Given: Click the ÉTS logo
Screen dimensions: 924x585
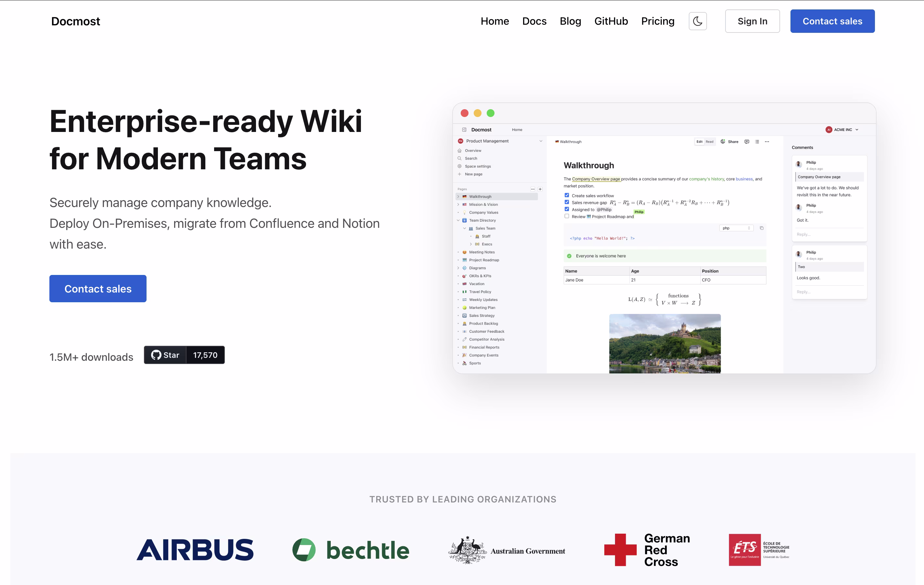Looking at the screenshot, I should coord(759,550).
